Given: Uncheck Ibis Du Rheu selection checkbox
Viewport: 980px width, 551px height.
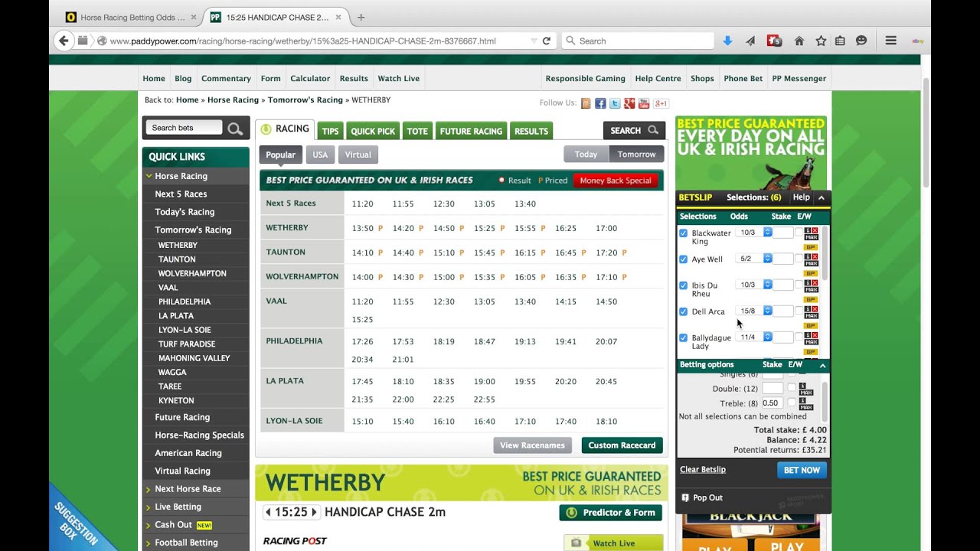Looking at the screenshot, I should pos(683,285).
